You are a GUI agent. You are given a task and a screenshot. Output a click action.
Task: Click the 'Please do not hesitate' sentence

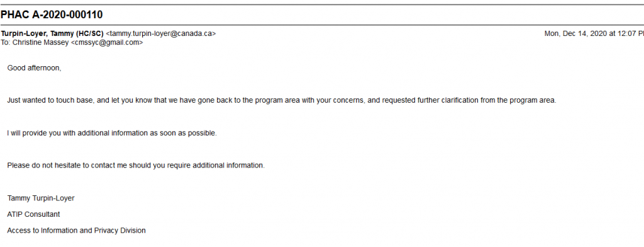point(136,166)
